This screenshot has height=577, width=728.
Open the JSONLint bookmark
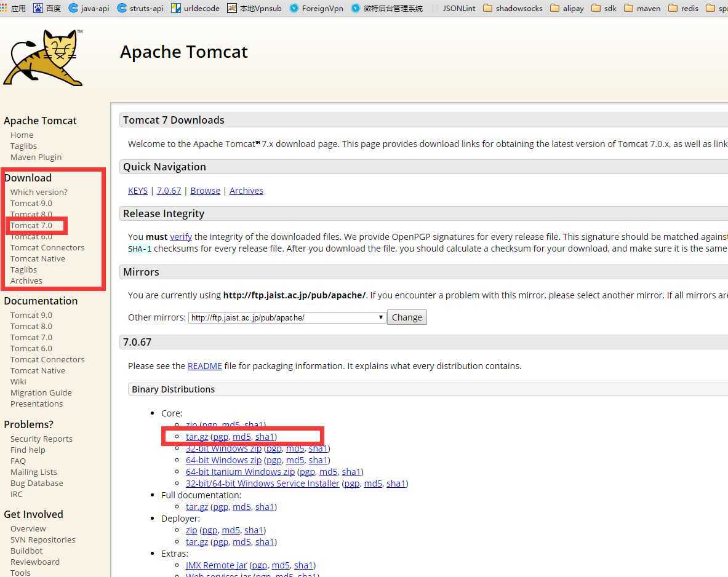point(453,8)
